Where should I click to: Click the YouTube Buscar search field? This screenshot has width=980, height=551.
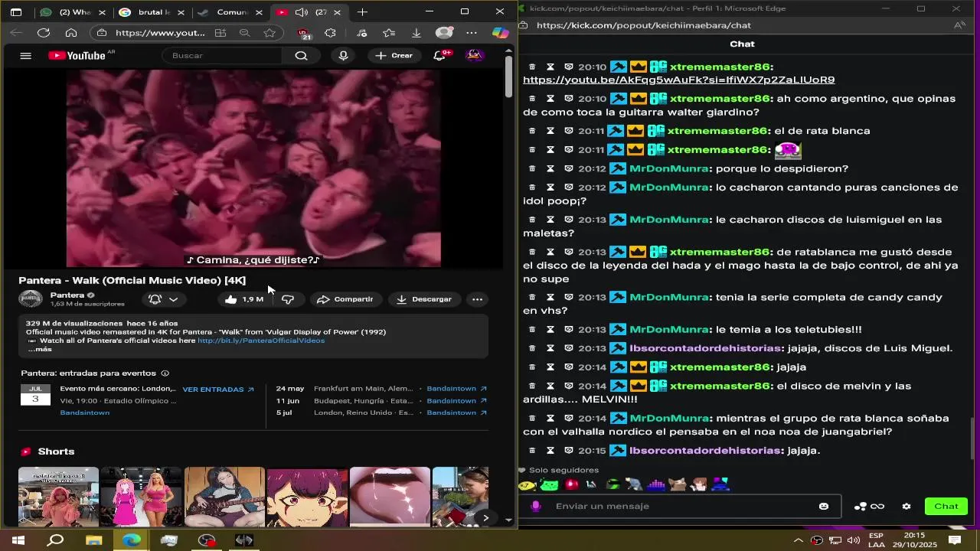point(222,55)
